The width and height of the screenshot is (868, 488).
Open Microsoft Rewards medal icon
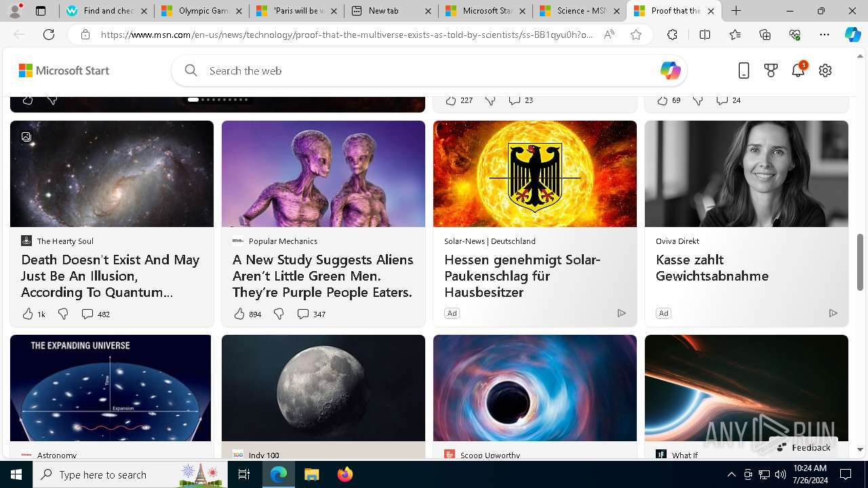tap(771, 70)
